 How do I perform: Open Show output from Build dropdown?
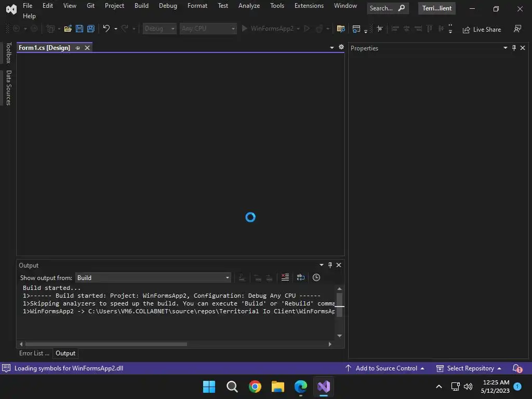click(153, 278)
